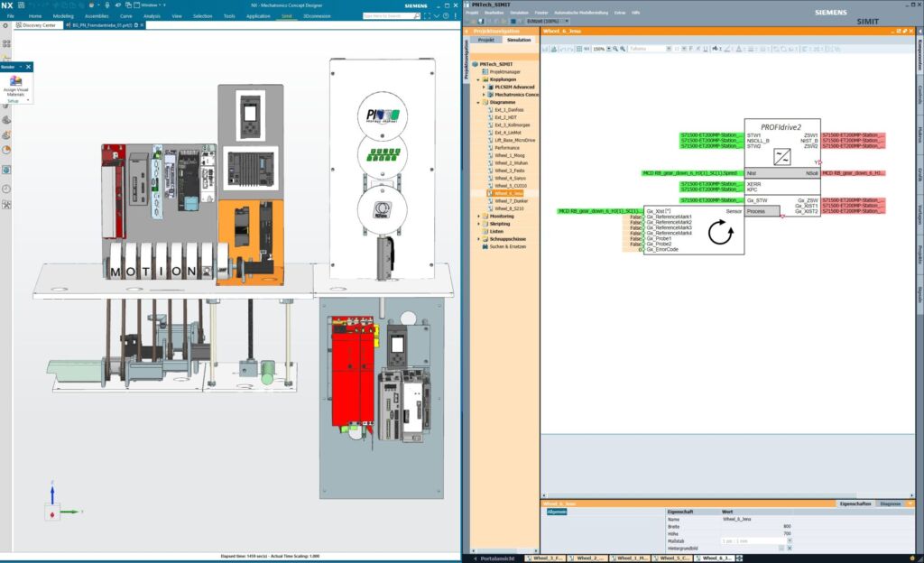Toggle the False value on Gx_ReferenceMark1

click(633, 217)
